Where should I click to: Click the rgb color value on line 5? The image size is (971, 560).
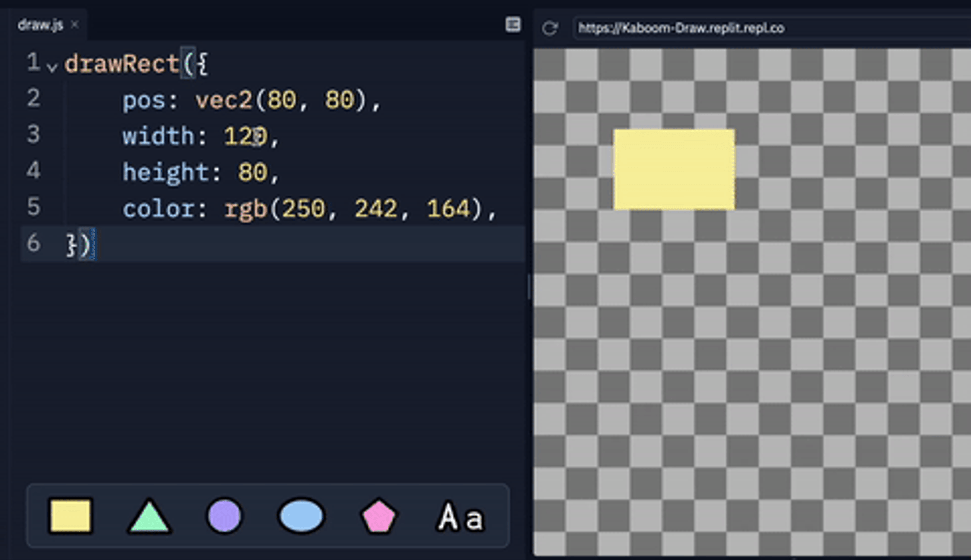pyautogui.click(x=352, y=209)
